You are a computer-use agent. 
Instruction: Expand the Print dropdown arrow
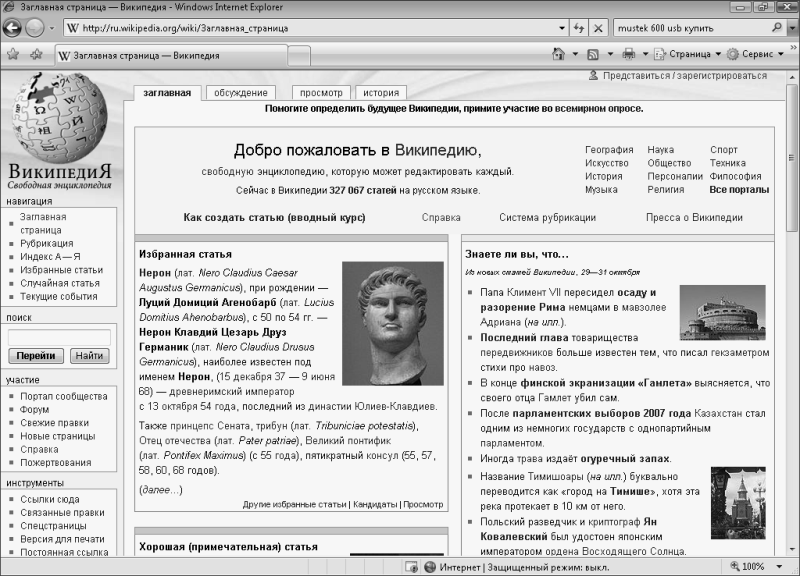pyautogui.click(x=645, y=54)
